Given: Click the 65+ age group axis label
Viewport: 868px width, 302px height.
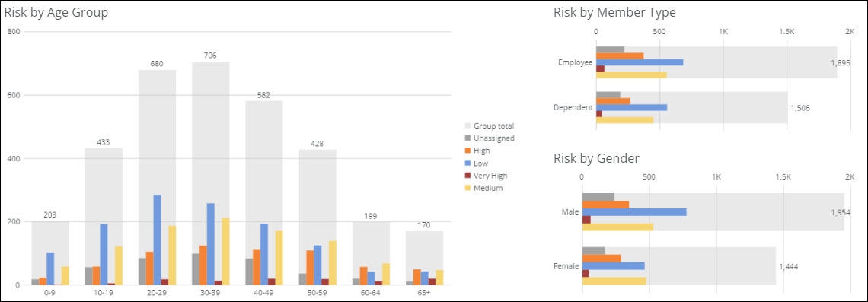Looking at the screenshot, I should (424, 293).
